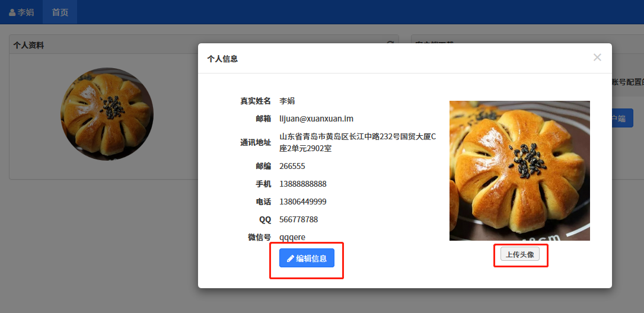Image resolution: width=644 pixels, height=313 pixels.
Task: Click the large square avatar photo in dialog
Action: (519, 171)
